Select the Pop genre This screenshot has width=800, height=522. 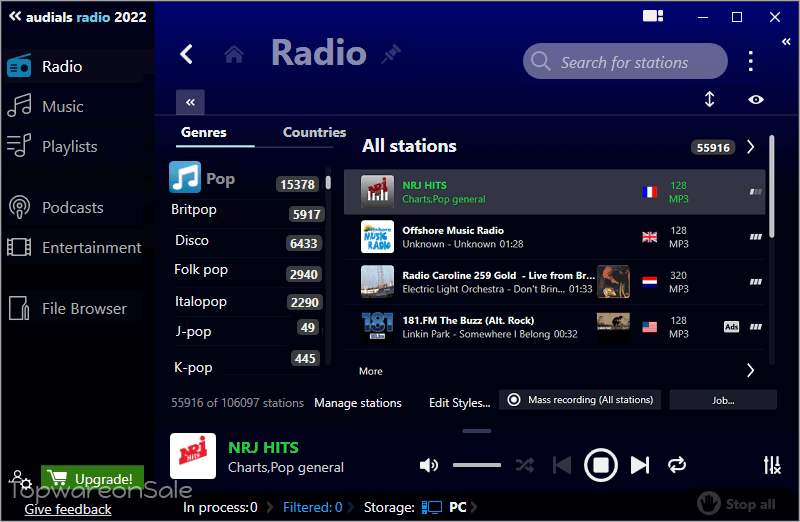(x=245, y=179)
